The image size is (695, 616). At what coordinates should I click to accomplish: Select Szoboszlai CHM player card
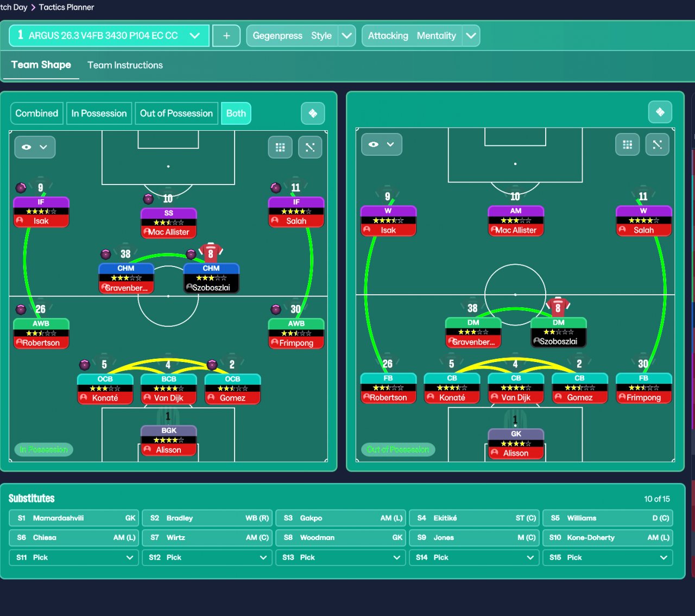211,278
